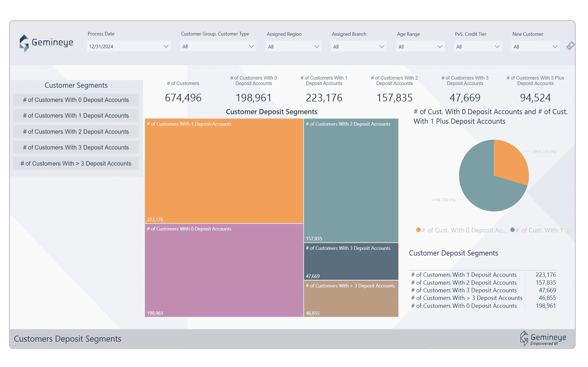This screenshot has width=588, height=367.
Task: Click the "> 3 Deposit Accounts" segment button
Action: (76, 163)
